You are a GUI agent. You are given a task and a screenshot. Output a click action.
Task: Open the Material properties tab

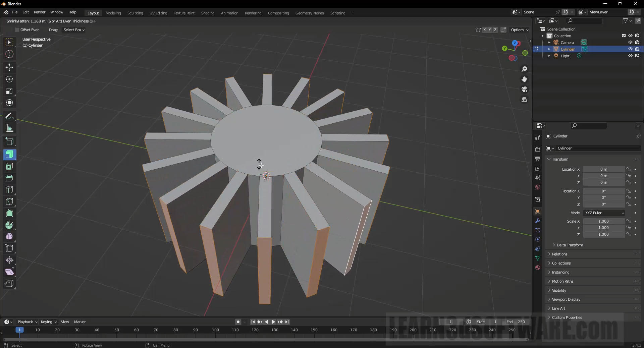(537, 268)
